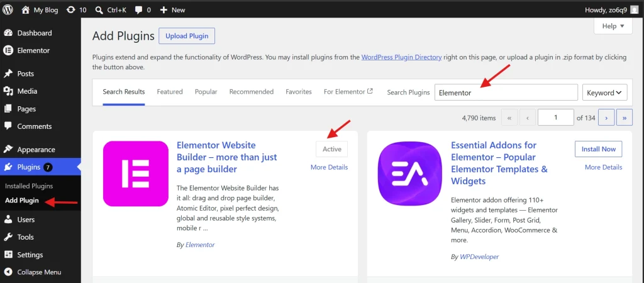
Task: Switch to the Recommended tab
Action: [252, 92]
